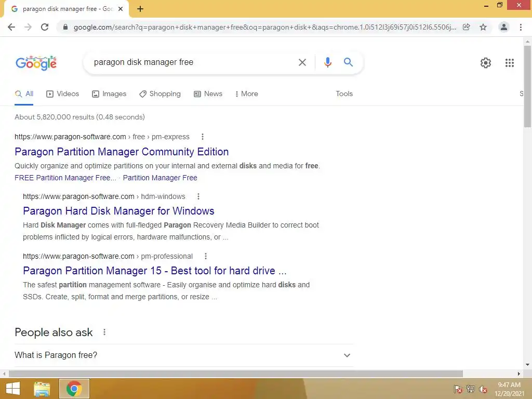Open the Google apps grid

[x=509, y=63]
